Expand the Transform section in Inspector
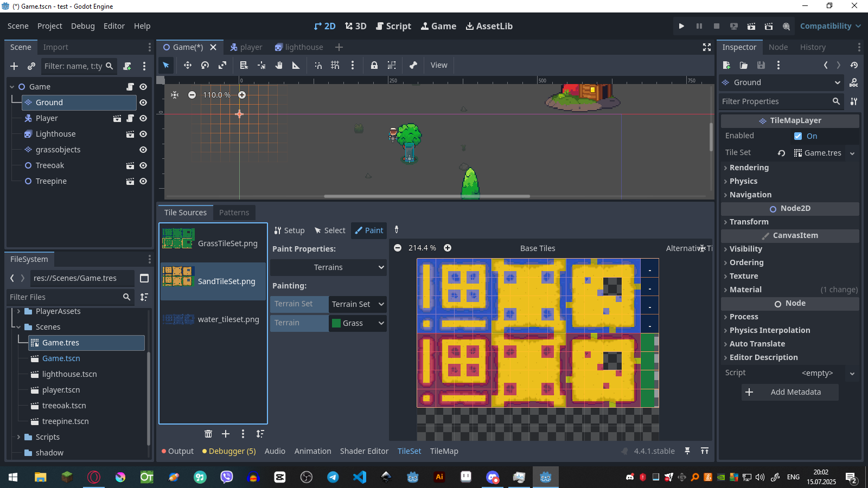The height and width of the screenshot is (488, 868). tap(748, 222)
